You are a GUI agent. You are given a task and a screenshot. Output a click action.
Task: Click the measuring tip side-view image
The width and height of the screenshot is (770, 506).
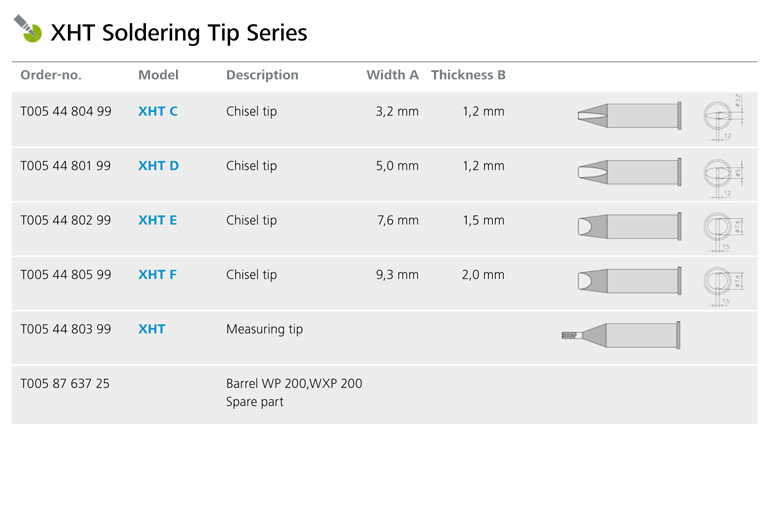(x=621, y=335)
